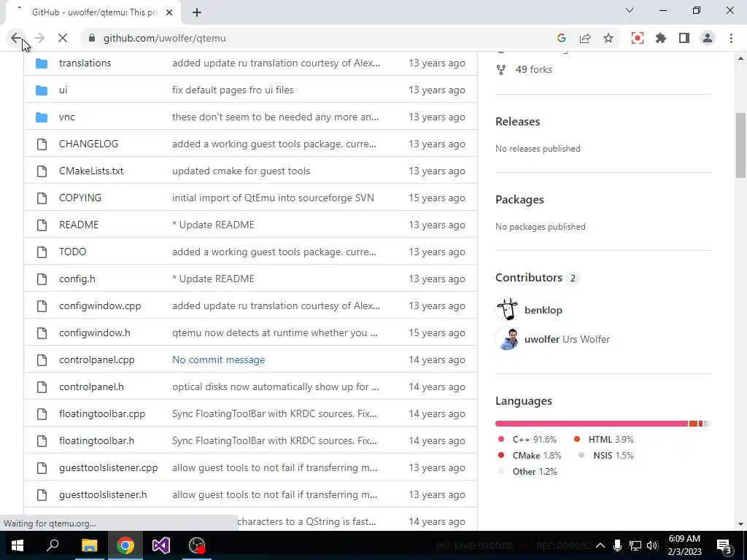Screen dimensions: 747x560
Task: Open the Chrome profile avatar menu
Action: (x=708, y=38)
